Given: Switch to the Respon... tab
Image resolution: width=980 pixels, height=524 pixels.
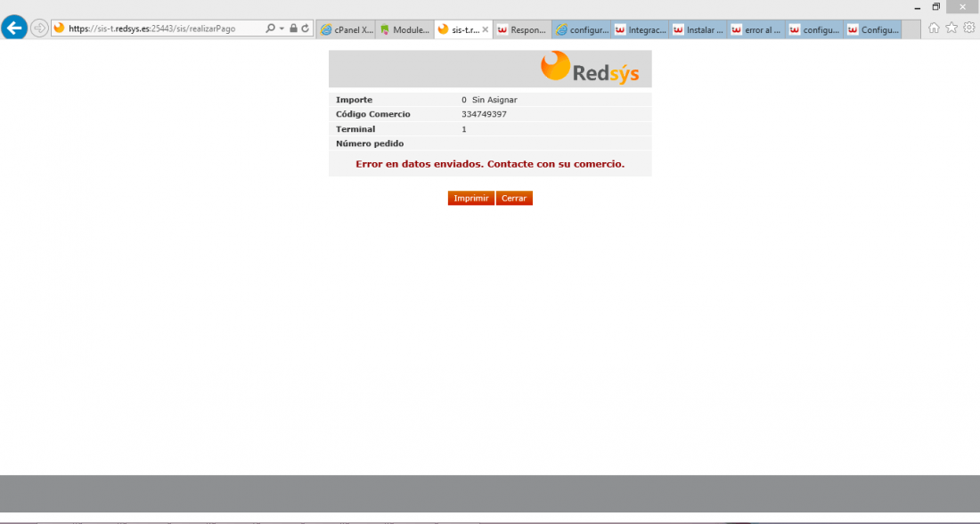Looking at the screenshot, I should (x=522, y=29).
